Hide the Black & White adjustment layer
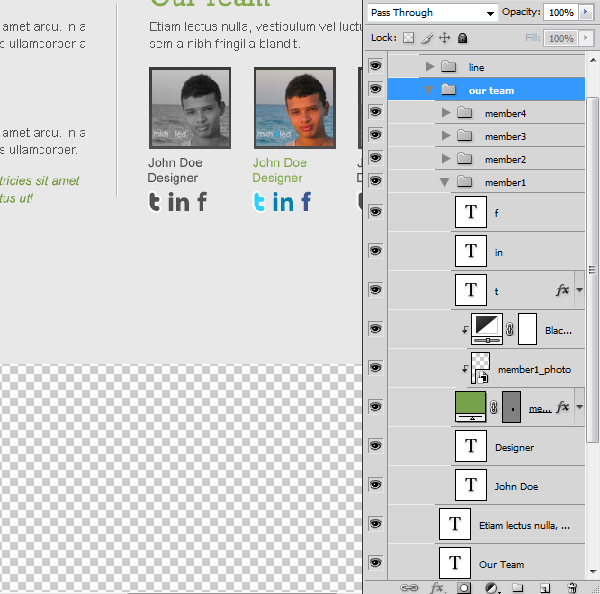Image resolution: width=600 pixels, height=594 pixels. click(375, 329)
